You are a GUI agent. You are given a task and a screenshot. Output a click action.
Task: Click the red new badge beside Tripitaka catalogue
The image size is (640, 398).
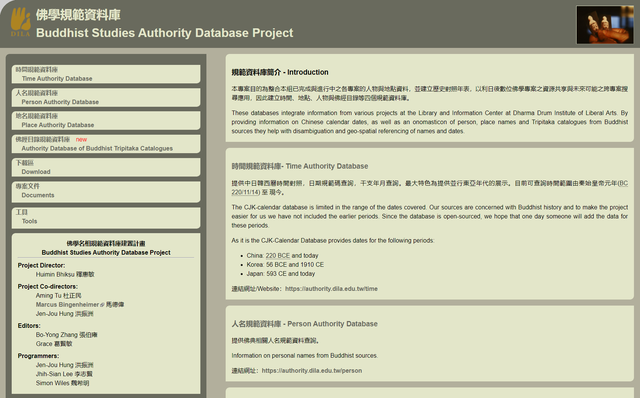(81, 139)
